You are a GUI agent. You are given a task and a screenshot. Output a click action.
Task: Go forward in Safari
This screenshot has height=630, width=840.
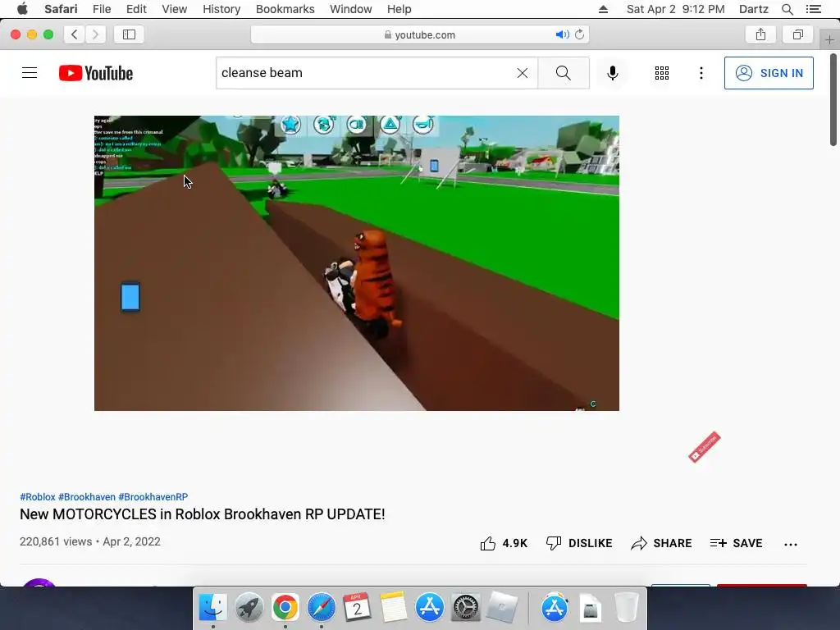(95, 34)
